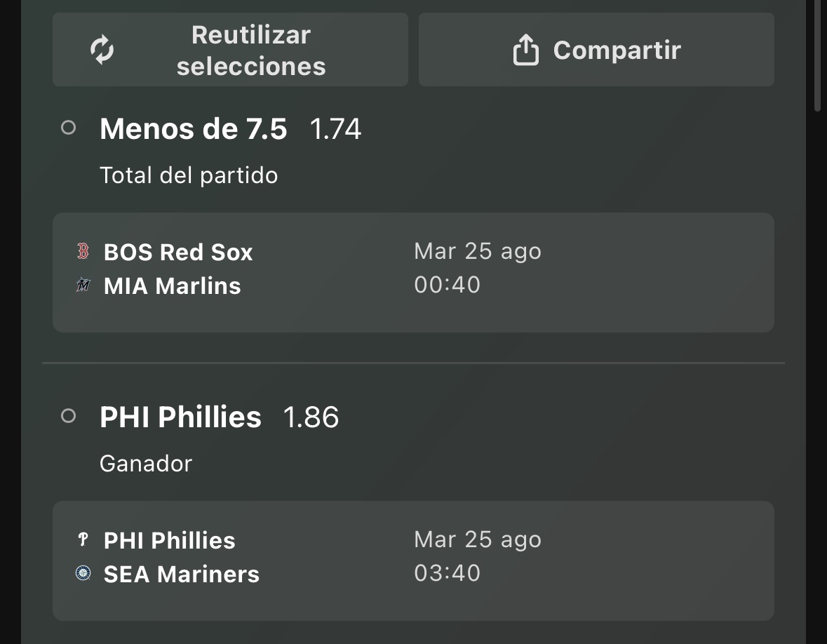
Task: Tap the Compartir button
Action: pyautogui.click(x=596, y=50)
